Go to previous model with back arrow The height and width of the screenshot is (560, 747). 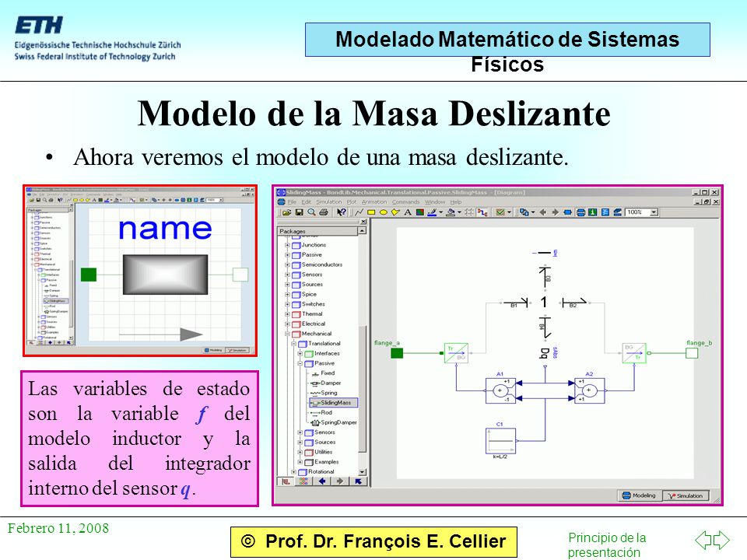542,212
